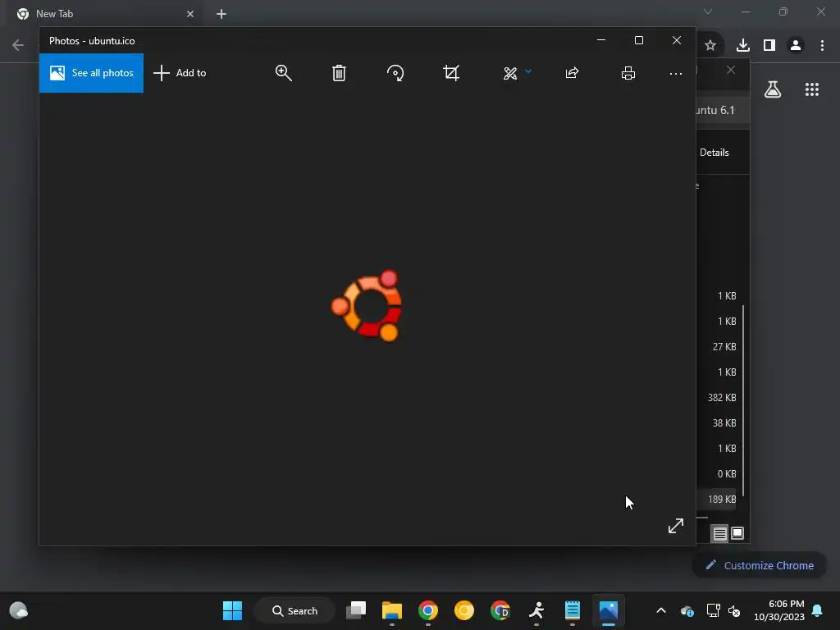Select the 189 KB file row
The image size is (840, 630).
click(716, 500)
